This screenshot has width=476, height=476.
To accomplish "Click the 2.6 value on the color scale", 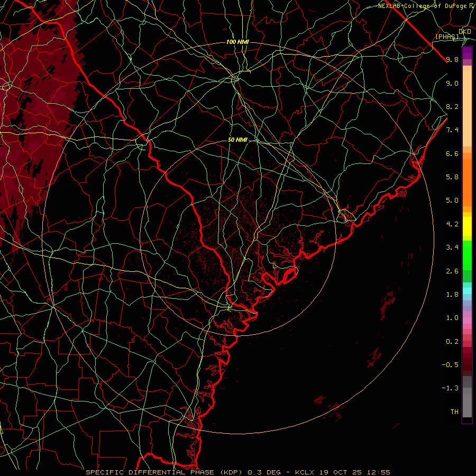I will point(452,271).
